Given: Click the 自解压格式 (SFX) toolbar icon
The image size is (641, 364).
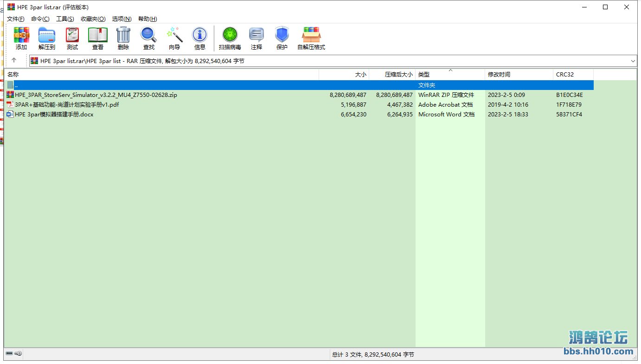Looking at the screenshot, I should [x=311, y=35].
